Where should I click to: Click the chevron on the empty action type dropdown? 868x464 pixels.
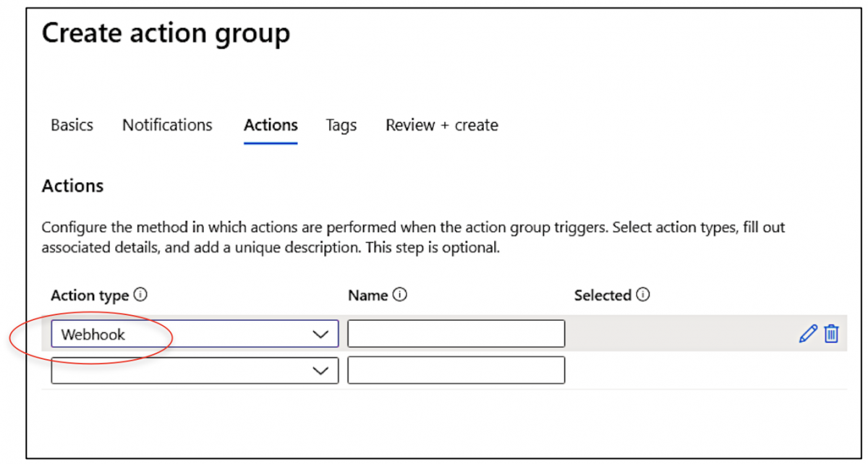tap(320, 370)
